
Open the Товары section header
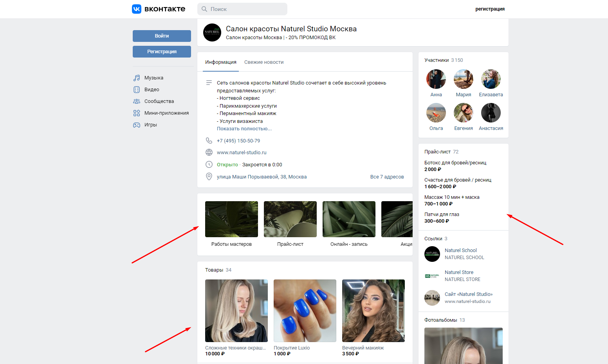tap(218, 270)
